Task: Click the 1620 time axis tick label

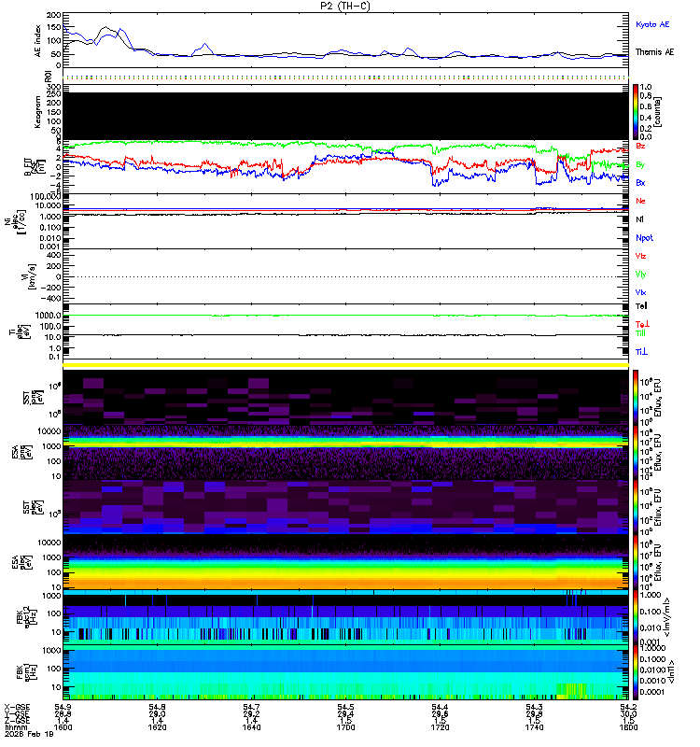Action: [157, 727]
